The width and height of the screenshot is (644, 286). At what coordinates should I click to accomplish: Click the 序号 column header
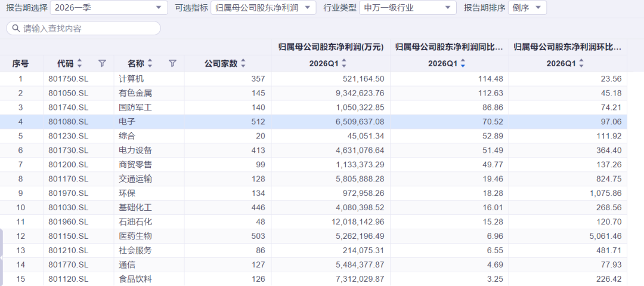(20, 63)
